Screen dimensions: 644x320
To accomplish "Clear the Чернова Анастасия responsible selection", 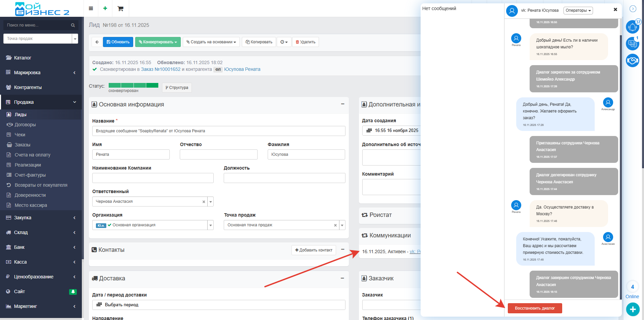I will 204,202.
